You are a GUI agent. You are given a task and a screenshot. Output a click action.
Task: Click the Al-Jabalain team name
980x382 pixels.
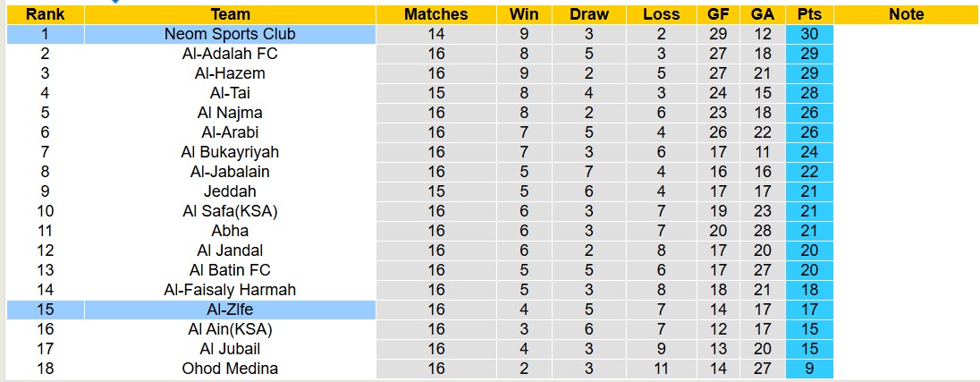(x=230, y=172)
